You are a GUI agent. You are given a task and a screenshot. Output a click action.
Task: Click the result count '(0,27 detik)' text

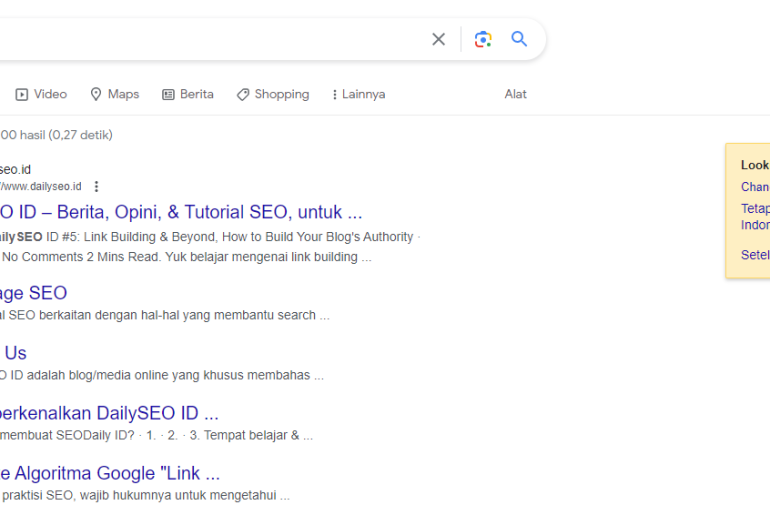pos(81,135)
